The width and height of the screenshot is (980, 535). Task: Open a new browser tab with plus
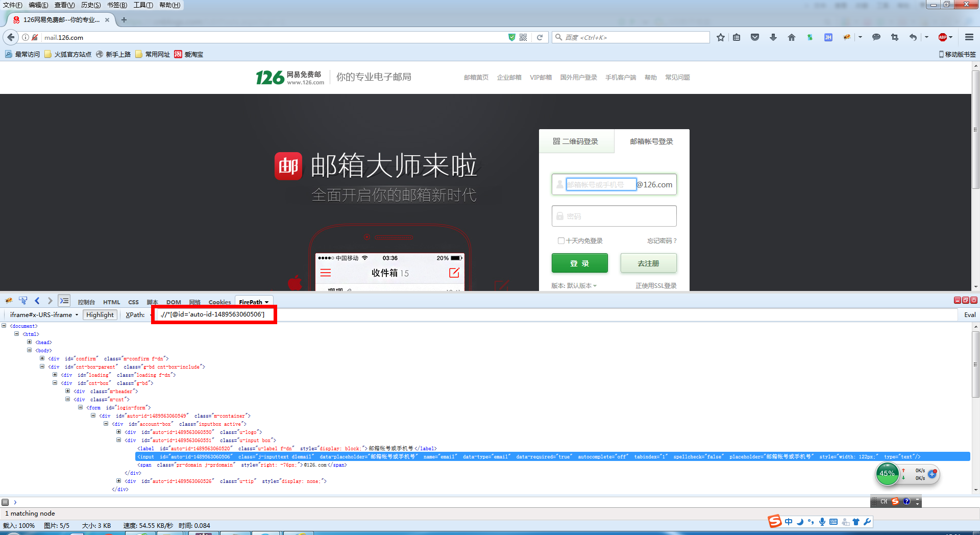[x=124, y=20]
